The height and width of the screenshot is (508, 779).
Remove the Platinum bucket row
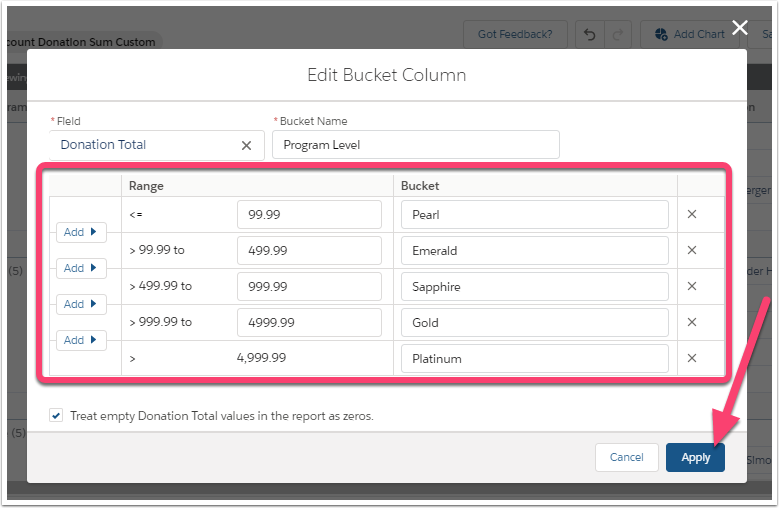[692, 358]
